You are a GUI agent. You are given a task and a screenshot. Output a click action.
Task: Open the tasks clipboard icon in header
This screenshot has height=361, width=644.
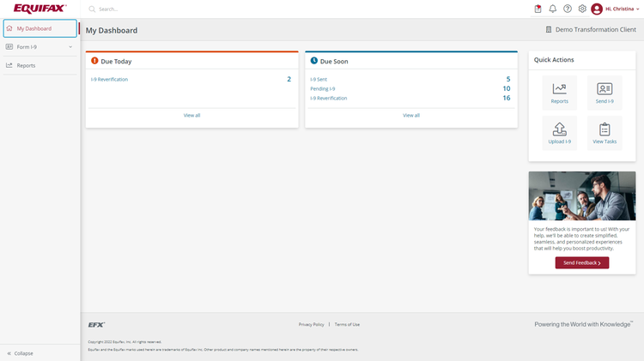pyautogui.click(x=538, y=9)
